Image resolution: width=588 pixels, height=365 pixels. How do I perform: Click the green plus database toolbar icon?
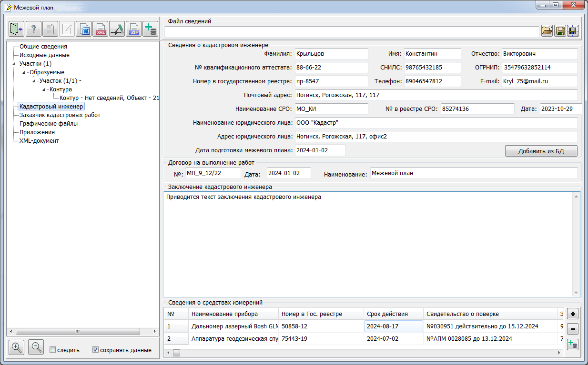[151, 29]
